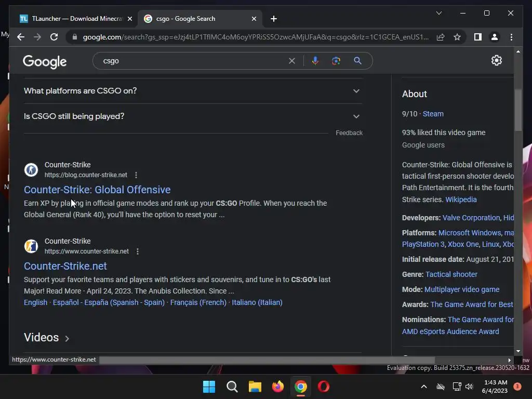Open notification center badge

pos(517,387)
